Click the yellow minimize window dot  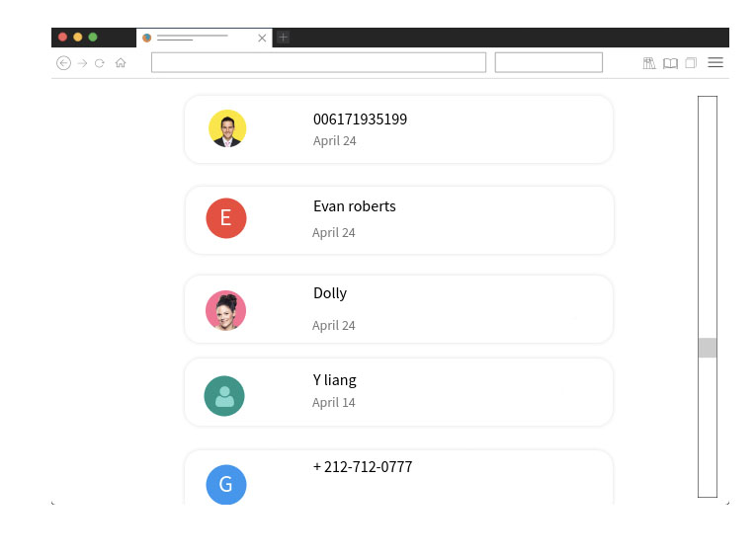pos(78,38)
